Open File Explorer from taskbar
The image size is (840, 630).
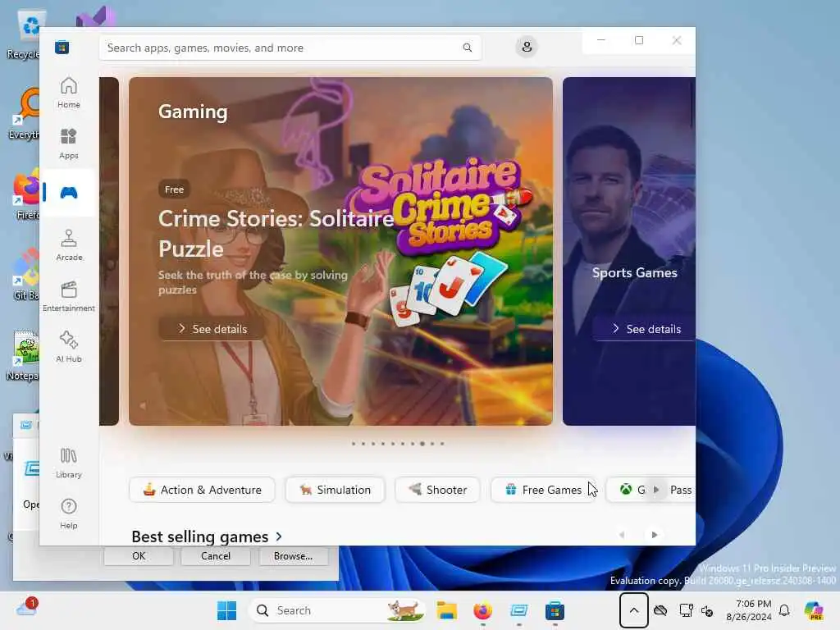click(447, 610)
